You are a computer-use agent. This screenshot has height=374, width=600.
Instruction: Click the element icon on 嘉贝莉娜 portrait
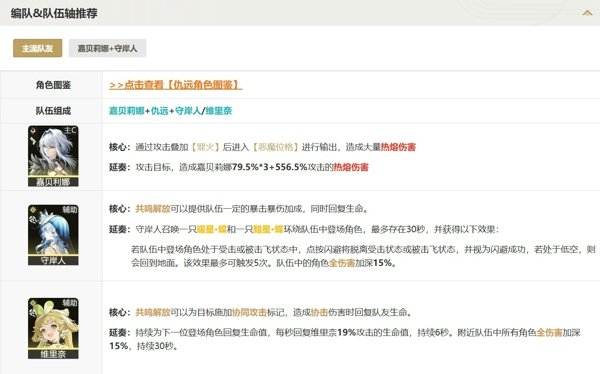[33, 131]
